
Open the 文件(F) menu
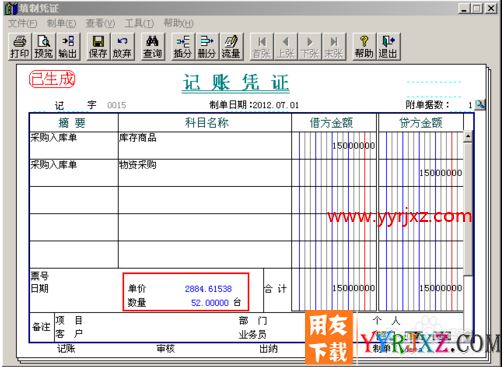(x=22, y=23)
